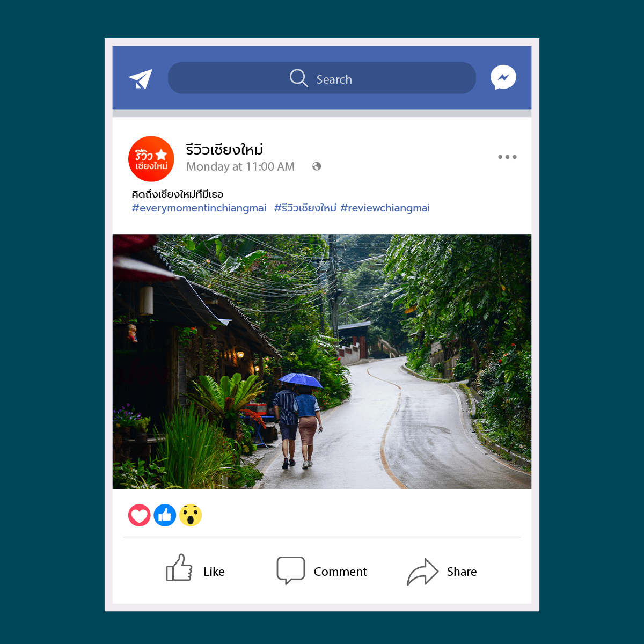Open the #reviewchiangmai hashtag link
This screenshot has height=644, width=644.
click(x=385, y=208)
